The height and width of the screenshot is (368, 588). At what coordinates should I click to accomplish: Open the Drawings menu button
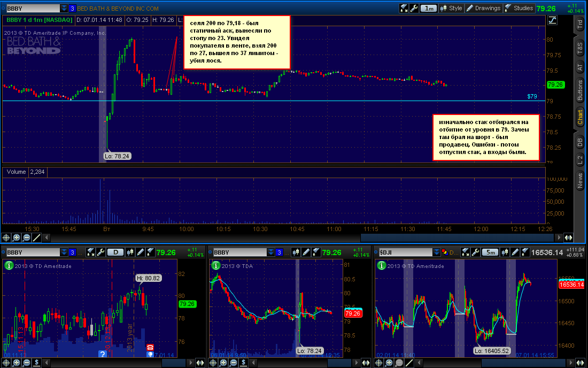pyautogui.click(x=483, y=8)
